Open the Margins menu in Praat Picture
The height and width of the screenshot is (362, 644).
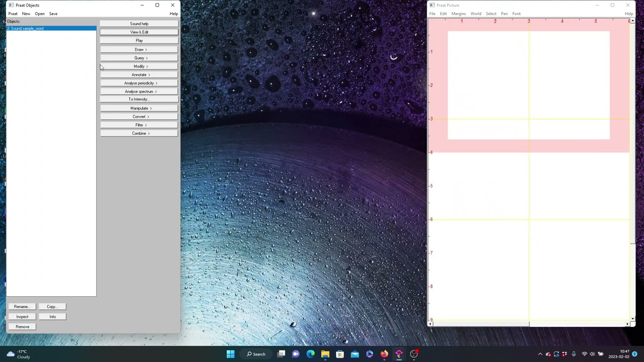tap(458, 14)
